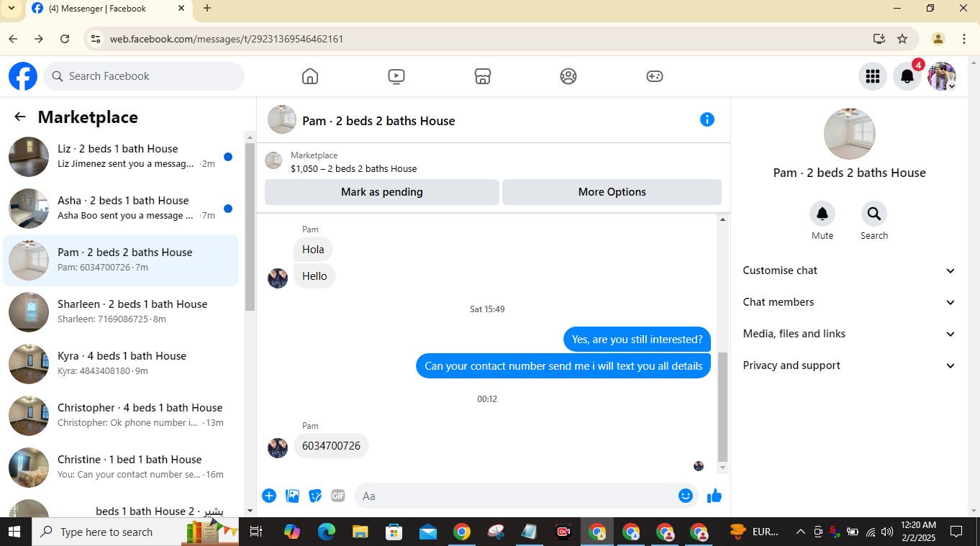Click Pam's header listing thumbnail
The image size is (980, 546).
282,119
